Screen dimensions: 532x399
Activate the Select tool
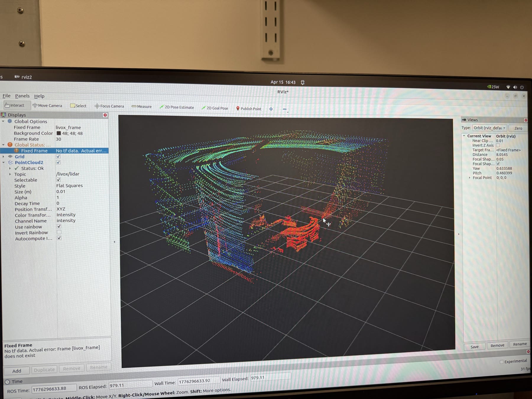coord(78,106)
